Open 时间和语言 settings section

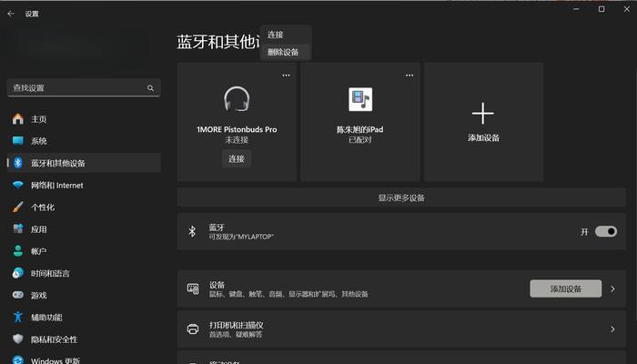[x=84, y=273]
